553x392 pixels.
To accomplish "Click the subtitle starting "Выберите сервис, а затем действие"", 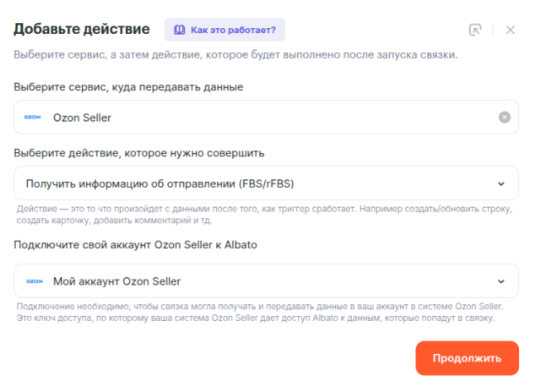I will click(x=235, y=55).
